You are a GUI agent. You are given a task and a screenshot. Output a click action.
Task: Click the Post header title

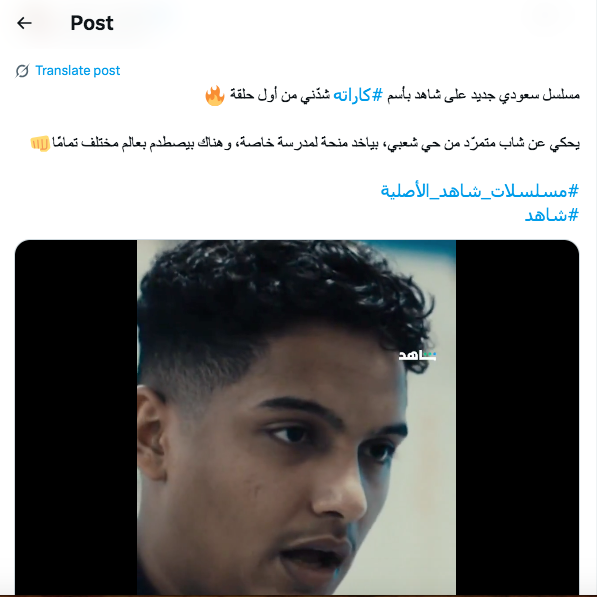92,23
